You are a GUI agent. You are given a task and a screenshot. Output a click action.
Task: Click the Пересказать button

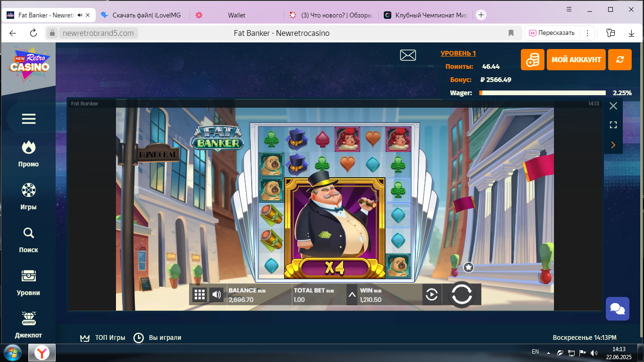tap(552, 33)
